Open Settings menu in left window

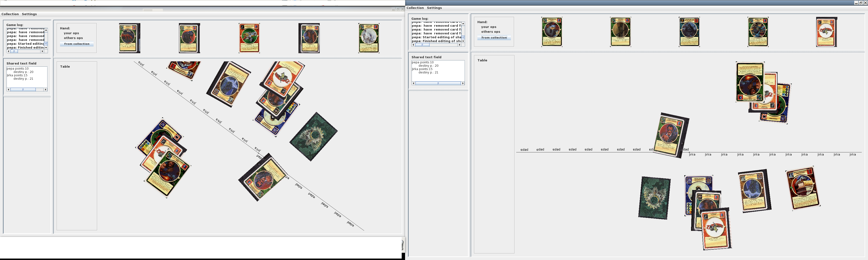29,14
